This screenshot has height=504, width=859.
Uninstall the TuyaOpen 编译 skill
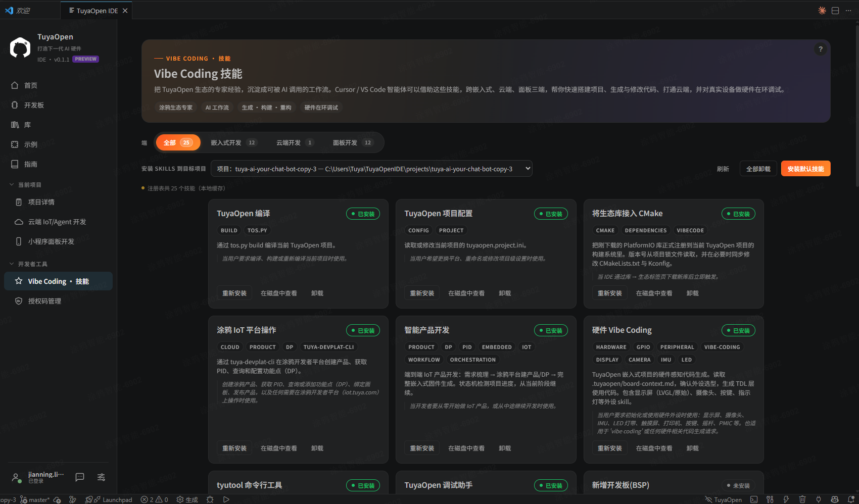tap(317, 293)
